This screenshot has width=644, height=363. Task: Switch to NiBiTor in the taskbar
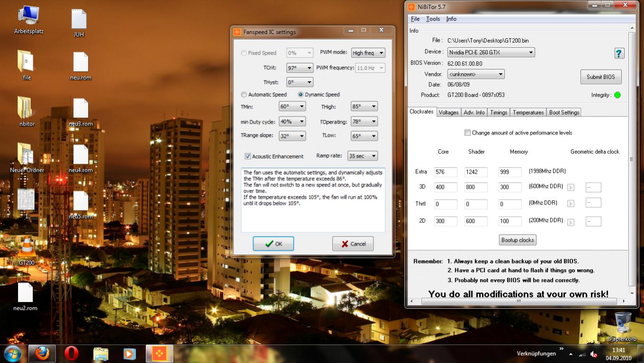tap(160, 354)
